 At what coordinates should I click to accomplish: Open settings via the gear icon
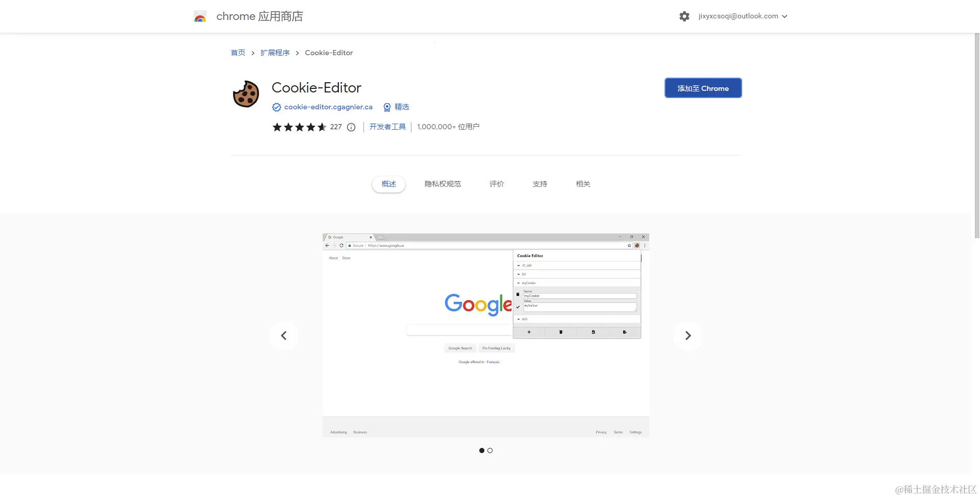684,16
